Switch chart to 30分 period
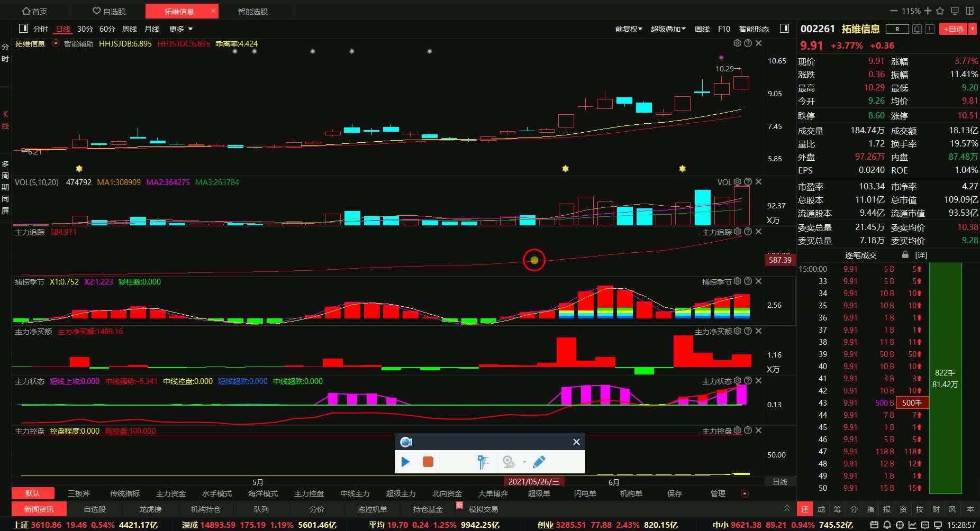The image size is (980, 531). [85, 29]
